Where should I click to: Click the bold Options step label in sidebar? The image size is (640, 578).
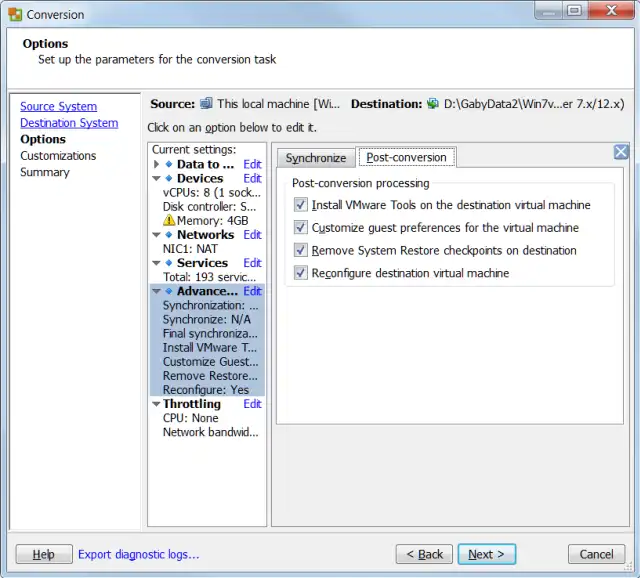43,139
